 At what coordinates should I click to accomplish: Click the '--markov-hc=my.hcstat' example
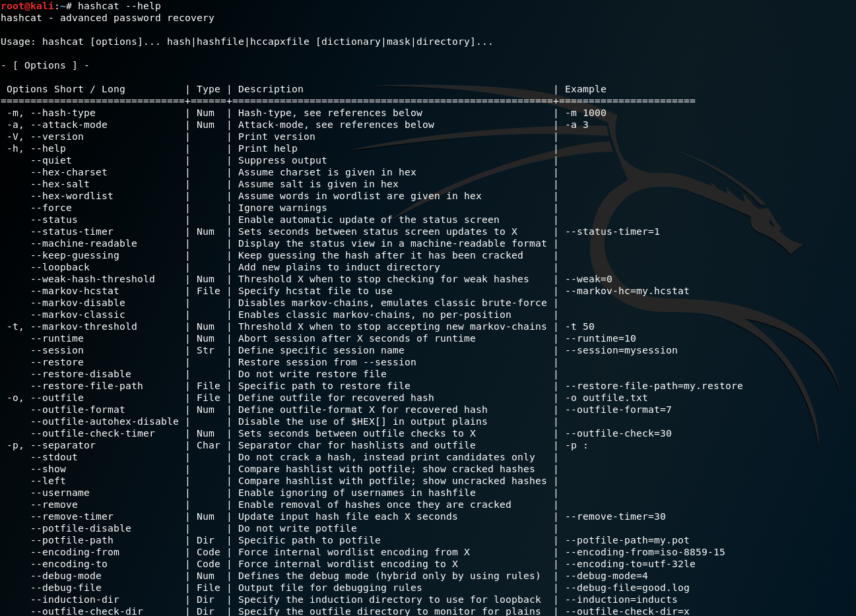pyautogui.click(x=627, y=291)
